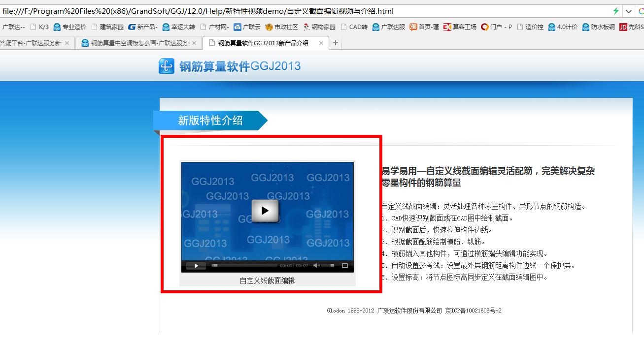The width and height of the screenshot is (644, 341).
Task: Open the 防水板钢 bookmark
Action: click(598, 27)
